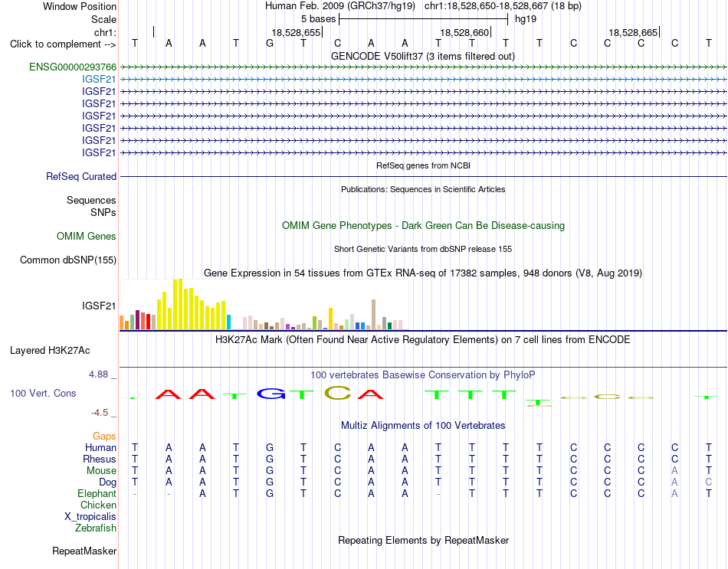The width and height of the screenshot is (728, 569).
Task: Open the GENCODE V50lift37 track title
Action: 423,56
